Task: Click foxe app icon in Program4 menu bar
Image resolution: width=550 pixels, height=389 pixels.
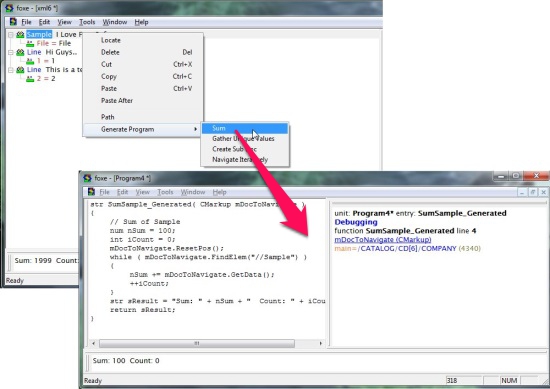Action: point(92,192)
